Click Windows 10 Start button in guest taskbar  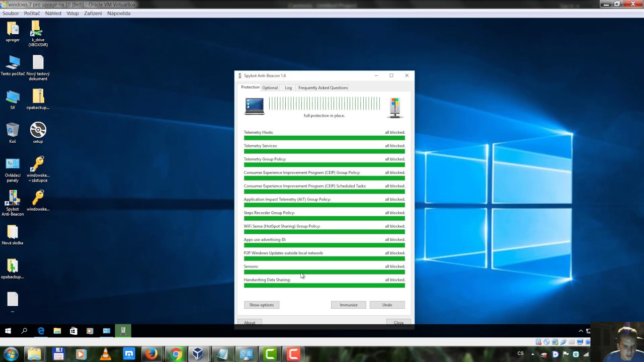coord(8,331)
